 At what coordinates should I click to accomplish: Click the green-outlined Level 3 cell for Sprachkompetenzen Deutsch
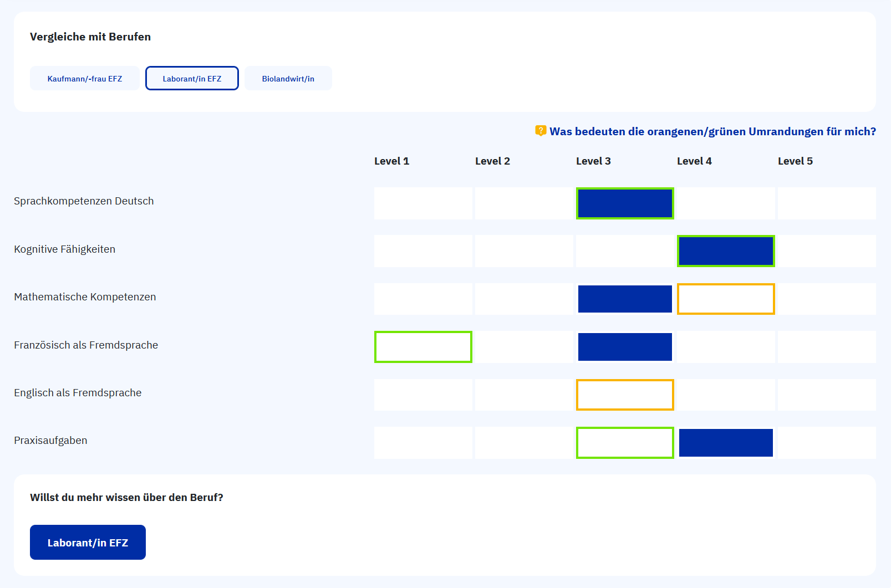(x=625, y=203)
